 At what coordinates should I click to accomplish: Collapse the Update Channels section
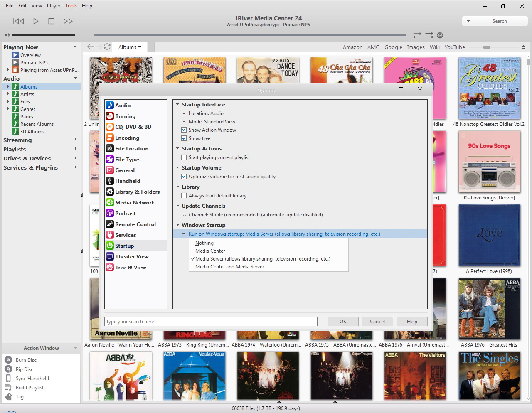tap(178, 206)
